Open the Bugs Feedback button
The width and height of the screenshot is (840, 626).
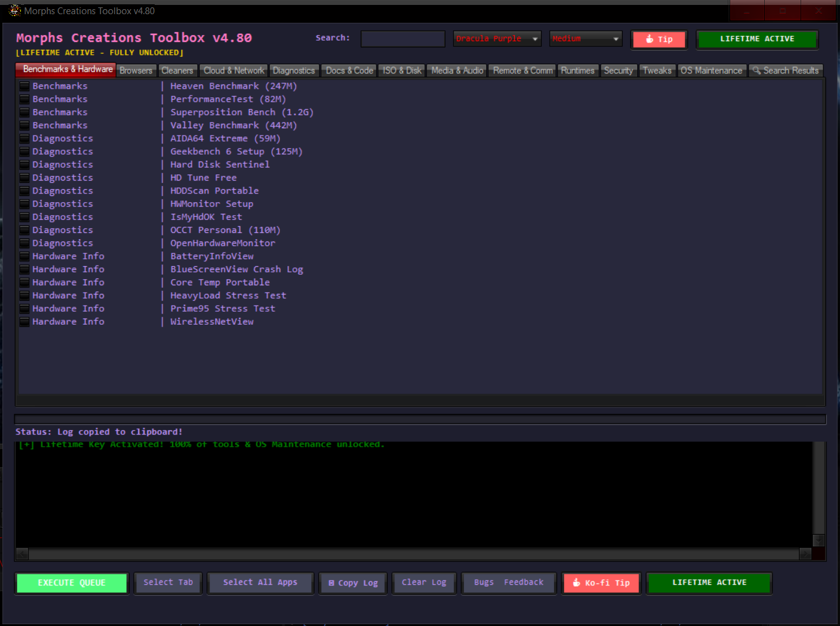[508, 582]
